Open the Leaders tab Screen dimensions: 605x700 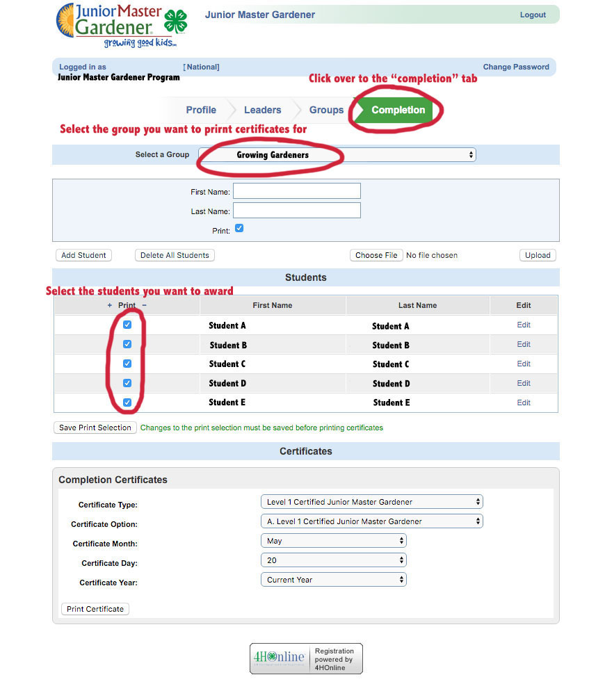pyautogui.click(x=262, y=110)
